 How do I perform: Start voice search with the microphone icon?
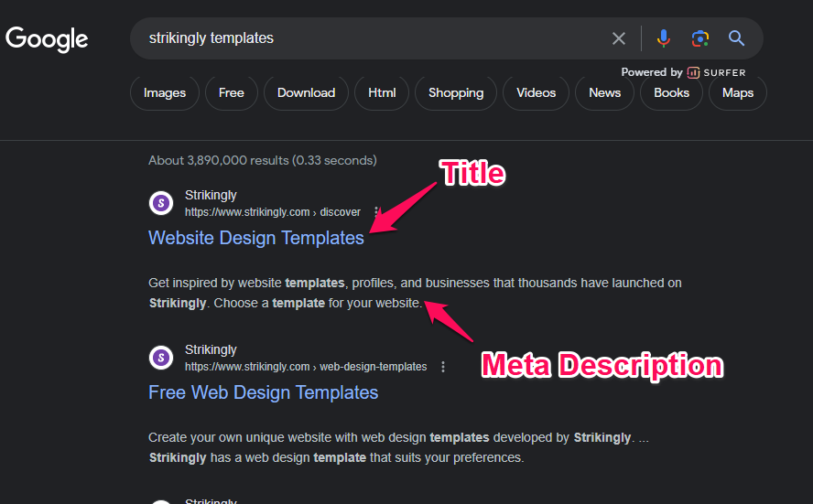pos(663,38)
